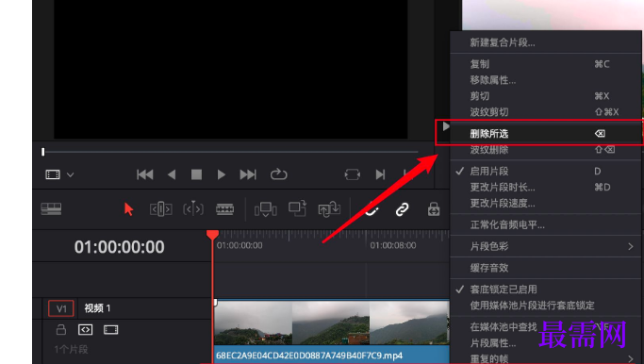Image resolution: width=644 pixels, height=364 pixels.
Task: Choose 更改片段速度 menu entry
Action: point(546,204)
